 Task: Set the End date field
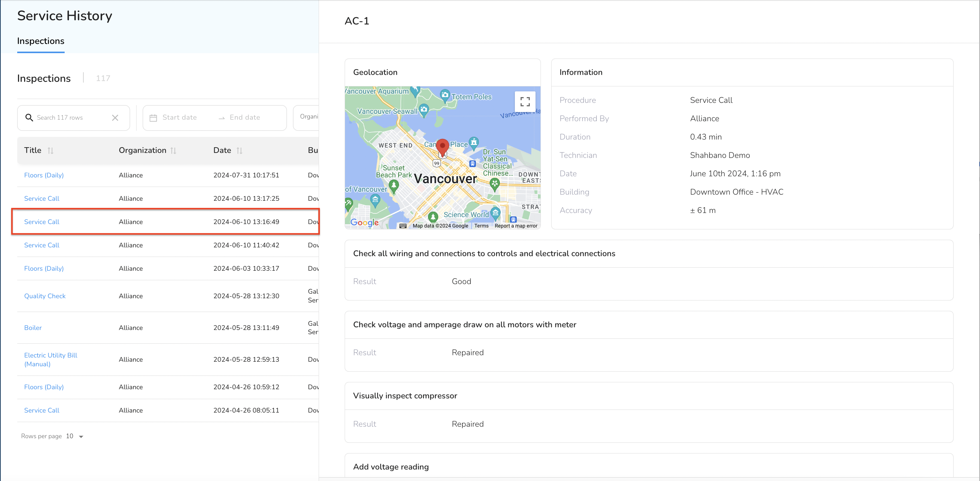[x=245, y=118]
